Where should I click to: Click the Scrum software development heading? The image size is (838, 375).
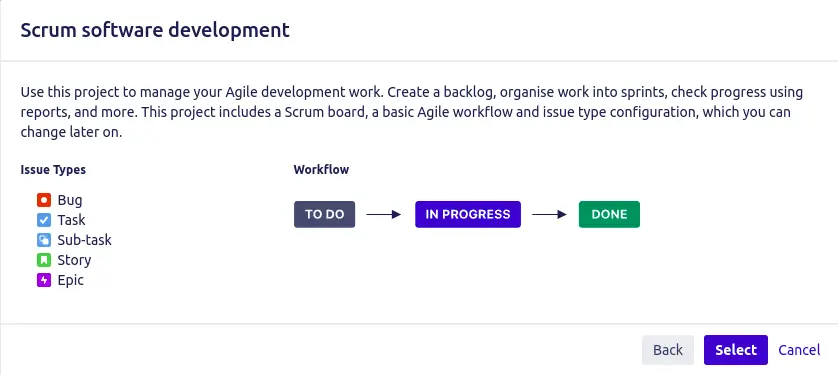155,30
